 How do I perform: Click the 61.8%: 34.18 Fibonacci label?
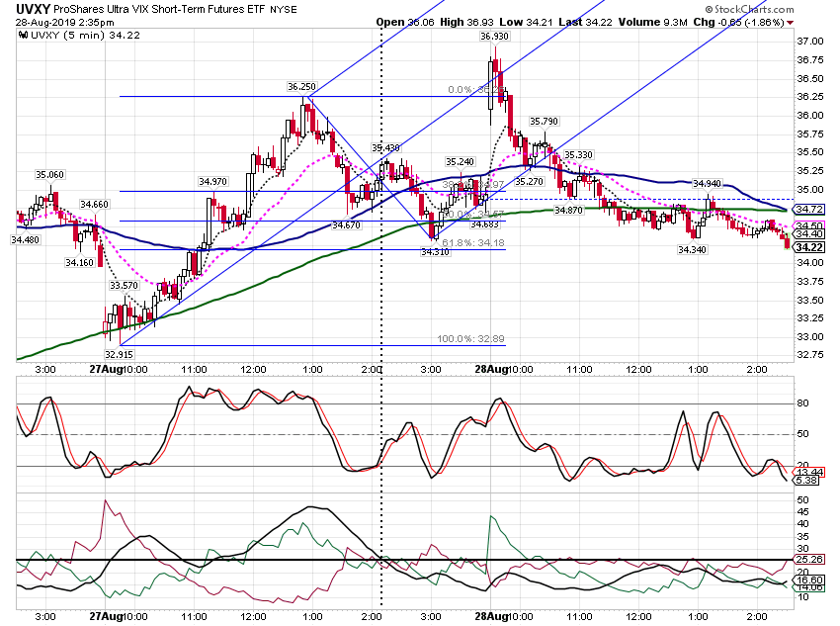tap(473, 243)
